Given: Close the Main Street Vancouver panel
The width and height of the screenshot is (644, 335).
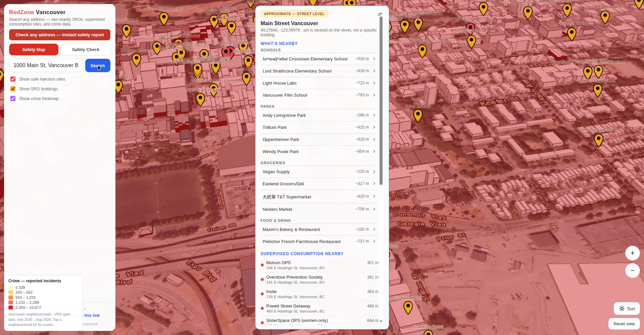Looking at the screenshot, I should click(380, 14).
